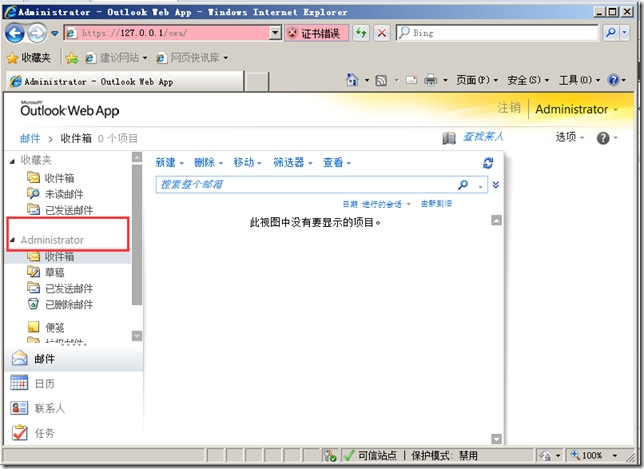Click the empty new tab button
Image resolution: width=644 pixels, height=469 pixels.
257,81
